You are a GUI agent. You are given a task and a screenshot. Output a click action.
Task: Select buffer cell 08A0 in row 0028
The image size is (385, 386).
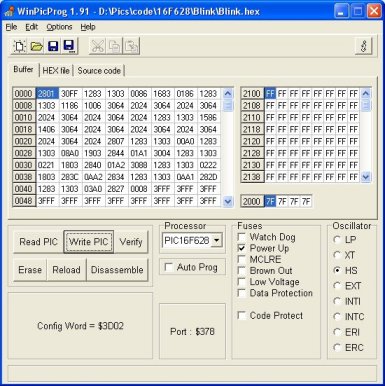coord(70,153)
